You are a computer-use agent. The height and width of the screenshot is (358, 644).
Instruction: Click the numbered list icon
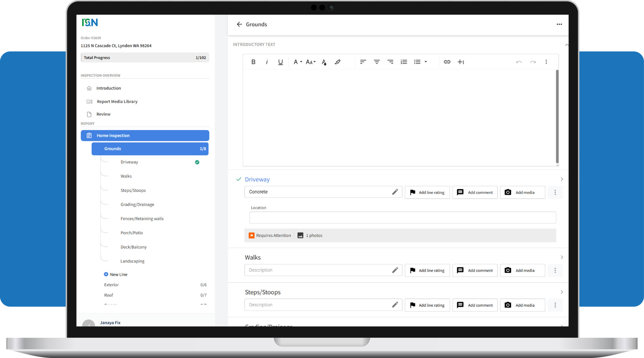point(404,62)
